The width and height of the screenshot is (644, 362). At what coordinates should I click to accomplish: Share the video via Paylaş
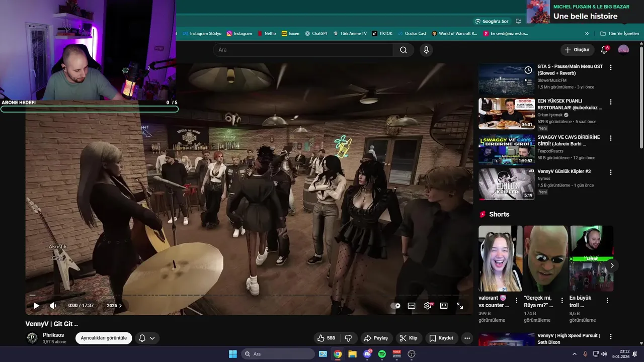tap(376, 338)
